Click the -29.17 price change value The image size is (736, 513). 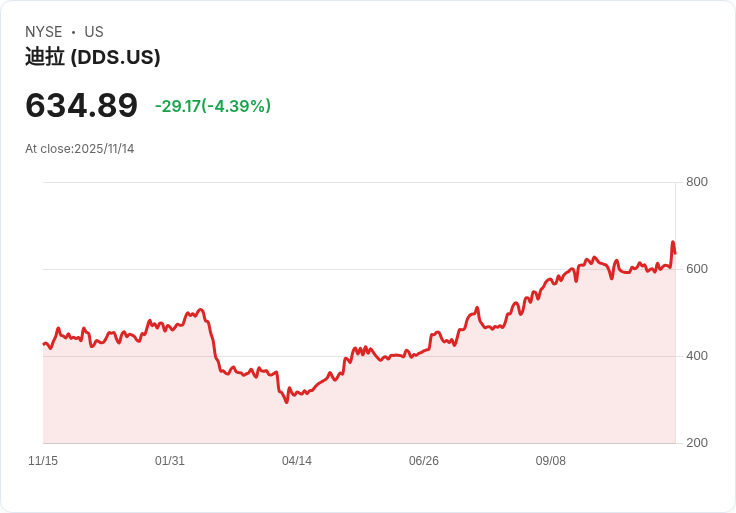tap(177, 106)
